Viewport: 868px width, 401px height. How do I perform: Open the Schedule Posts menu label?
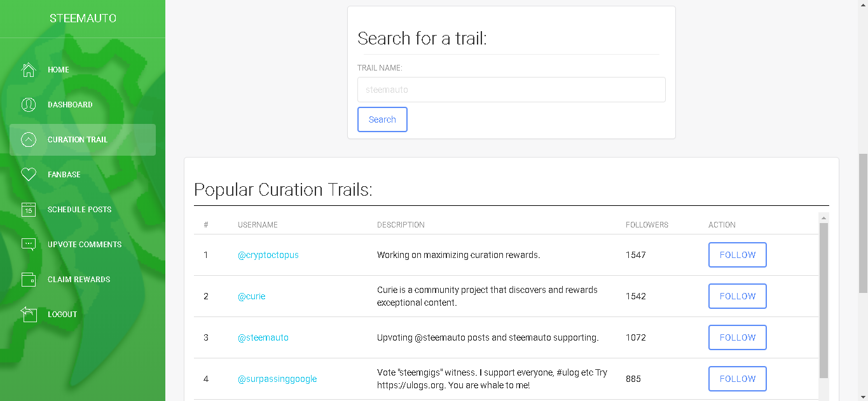coord(79,210)
